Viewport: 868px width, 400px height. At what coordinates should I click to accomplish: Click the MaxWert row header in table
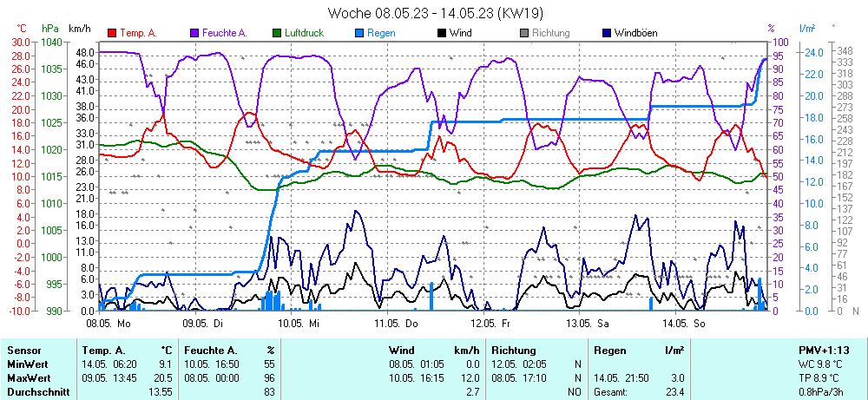28,378
